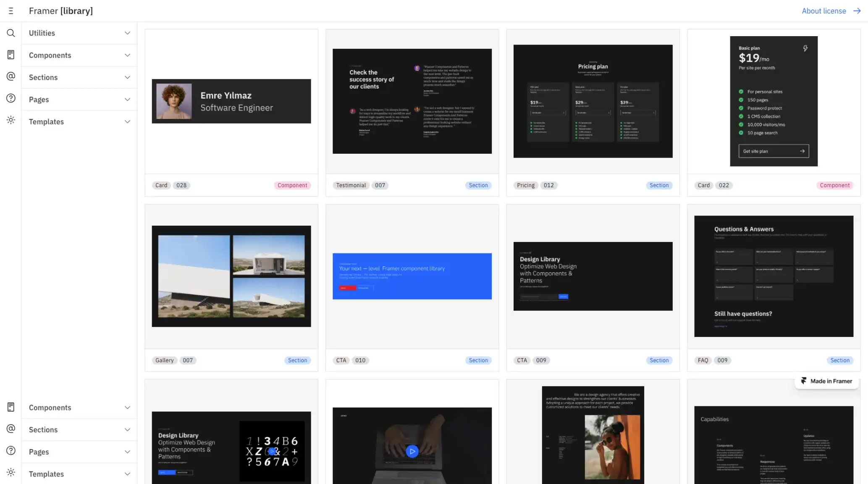This screenshot has height=484, width=868.
Task: Expand the lower Components chevron in bottom group
Action: 127,408
